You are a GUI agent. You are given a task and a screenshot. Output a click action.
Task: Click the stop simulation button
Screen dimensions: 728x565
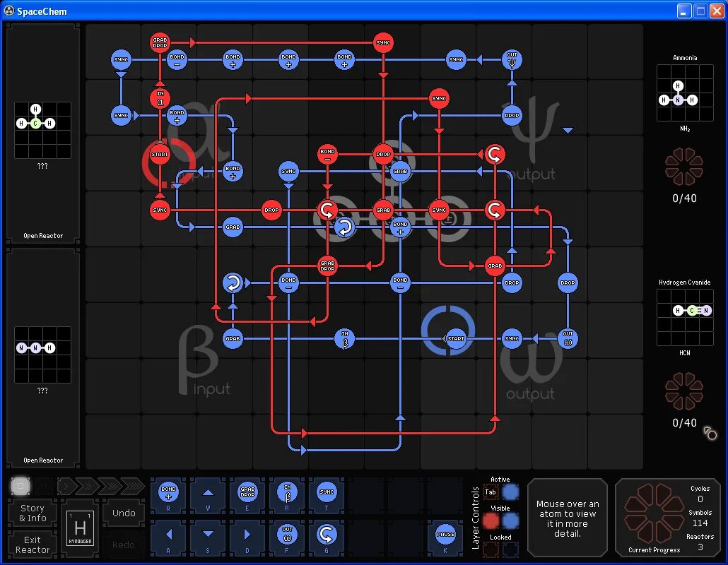click(20, 486)
